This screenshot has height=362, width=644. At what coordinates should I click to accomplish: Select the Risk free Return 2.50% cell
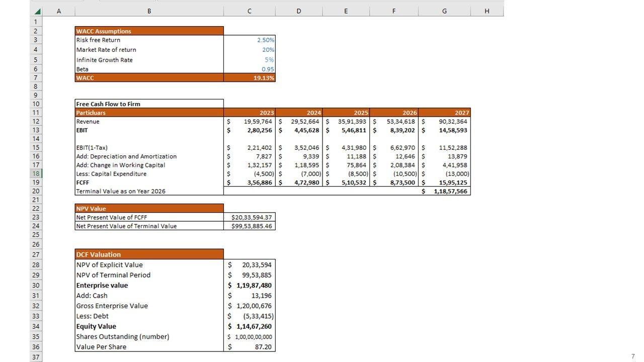pyautogui.click(x=250, y=40)
